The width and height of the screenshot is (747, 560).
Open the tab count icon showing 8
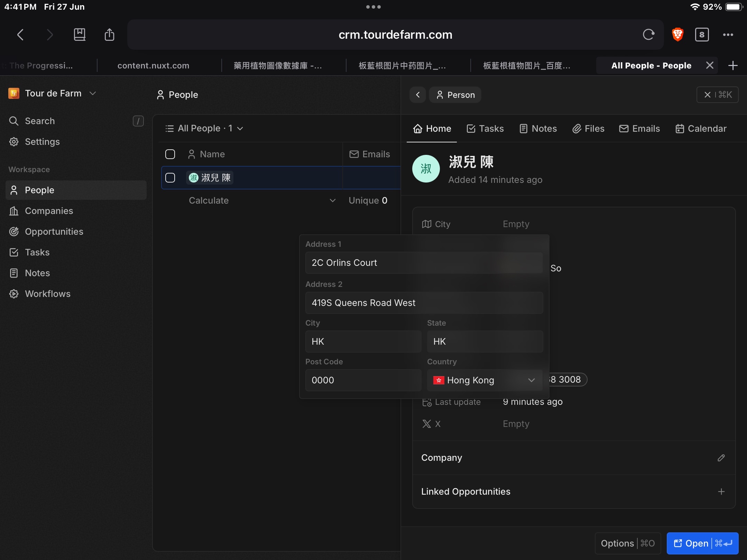(x=702, y=35)
